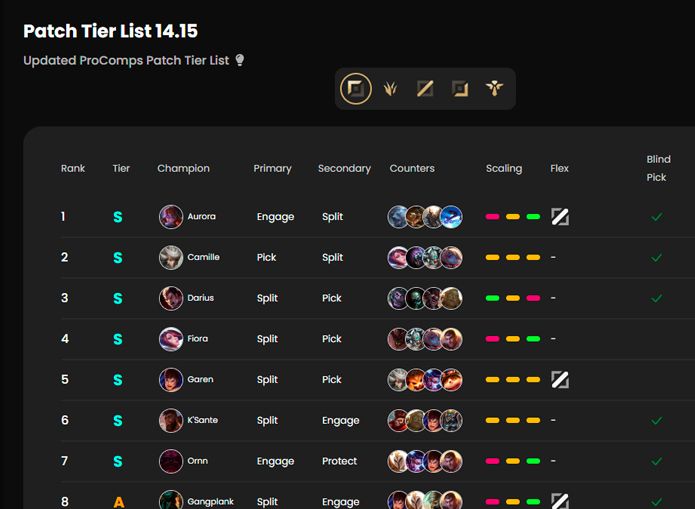
Task: Switch to the Bot lane role icon
Action: (460, 89)
